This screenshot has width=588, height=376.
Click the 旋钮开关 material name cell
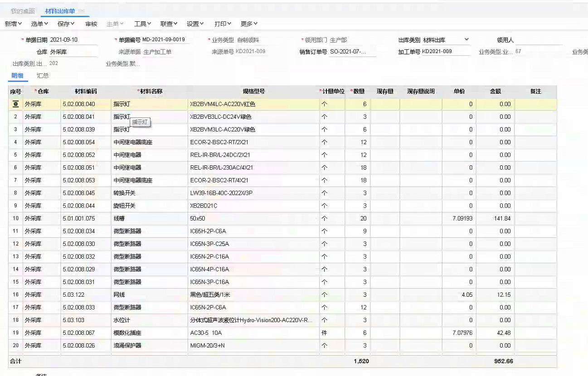click(x=150, y=206)
